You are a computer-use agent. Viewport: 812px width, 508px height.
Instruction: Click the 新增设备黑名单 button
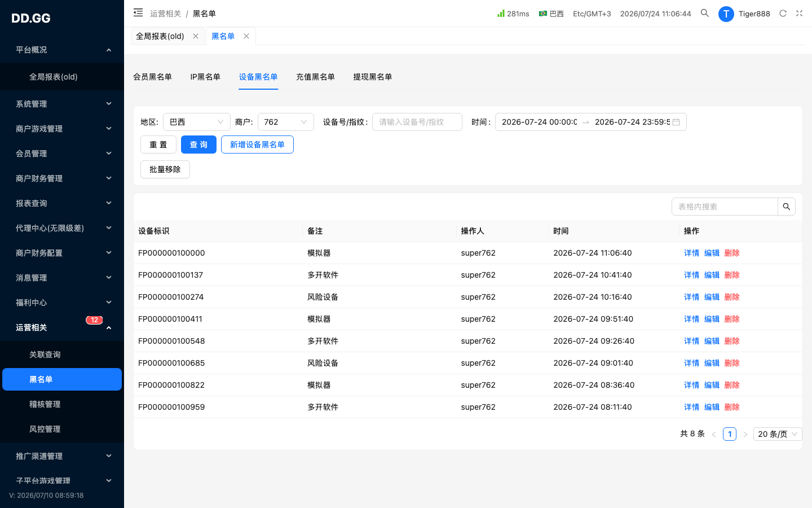(257, 144)
